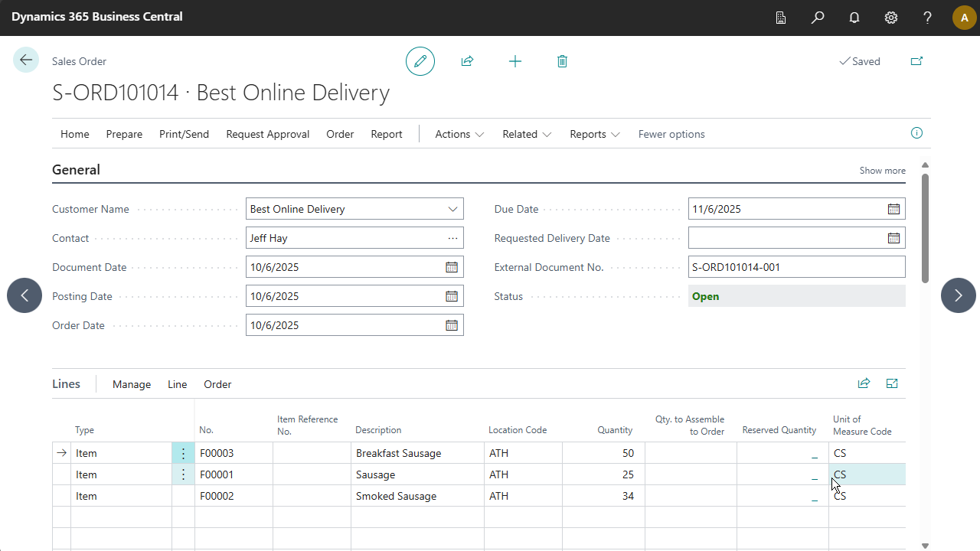Click the pencil edit icon
The width and height of the screenshot is (980, 551).
coord(420,61)
